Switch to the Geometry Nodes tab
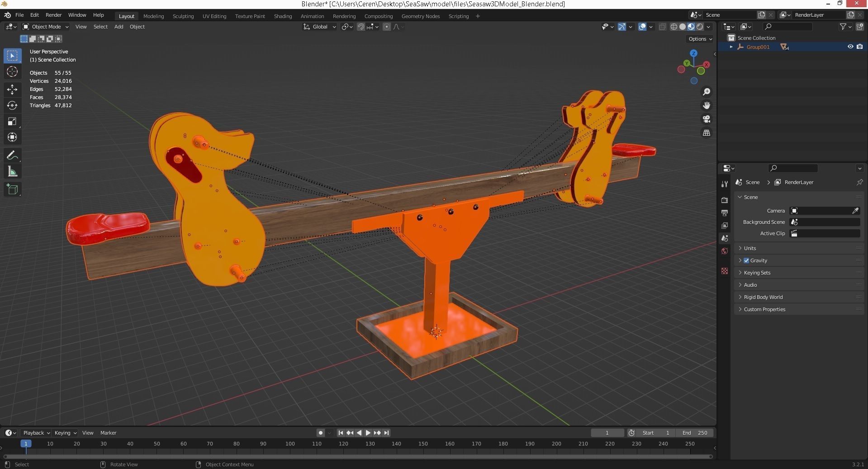The height and width of the screenshot is (469, 868). click(x=420, y=16)
